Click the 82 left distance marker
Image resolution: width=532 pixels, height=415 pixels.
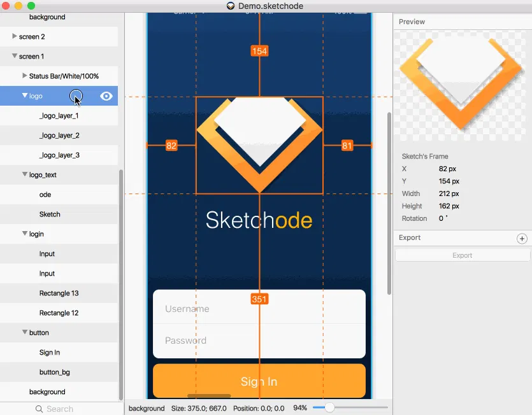coord(171,146)
